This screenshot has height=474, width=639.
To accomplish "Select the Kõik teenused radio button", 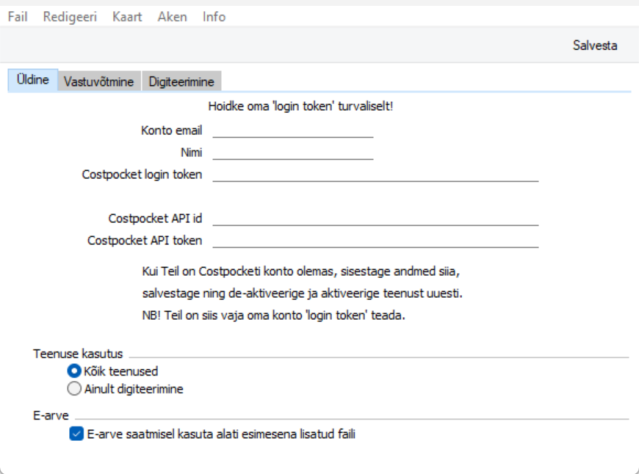I will coord(74,371).
